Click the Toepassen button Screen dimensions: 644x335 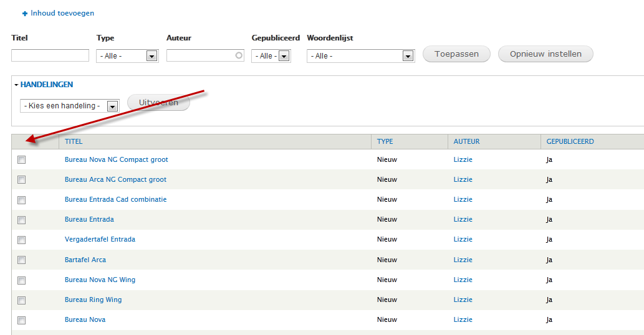coord(456,54)
